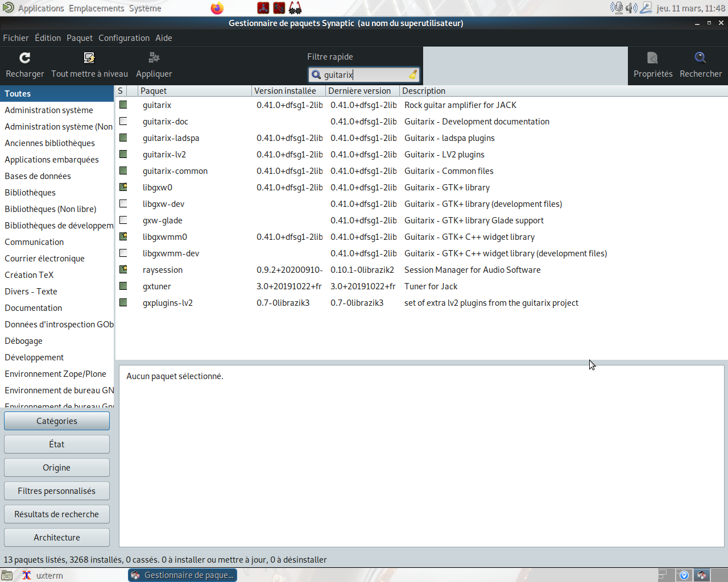
Task: Click the glasses launcher icon in the top panel
Action: pos(295,8)
